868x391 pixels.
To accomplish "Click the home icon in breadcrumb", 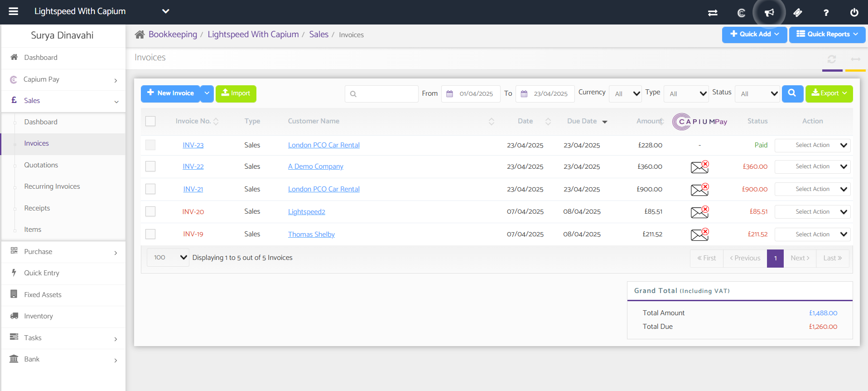I will 140,34.
